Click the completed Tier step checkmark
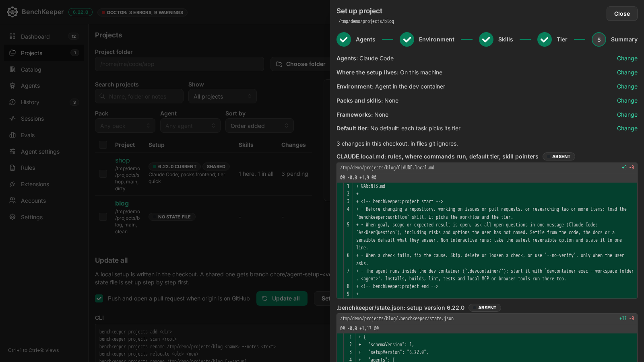 [545, 39]
